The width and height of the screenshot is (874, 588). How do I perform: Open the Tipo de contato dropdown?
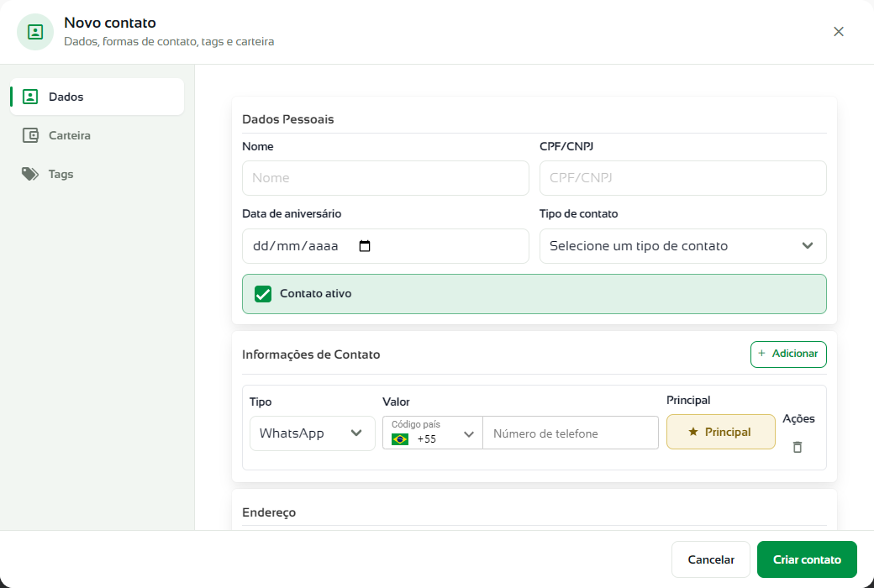[682, 246]
